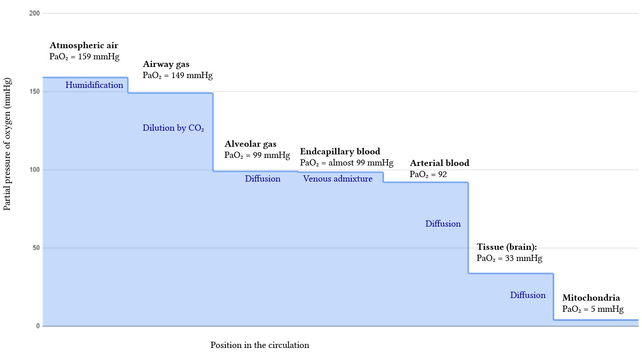This screenshot has width=642, height=364.
Task: Click the Diffusion label below Alveolar gas
Action: coord(263,179)
